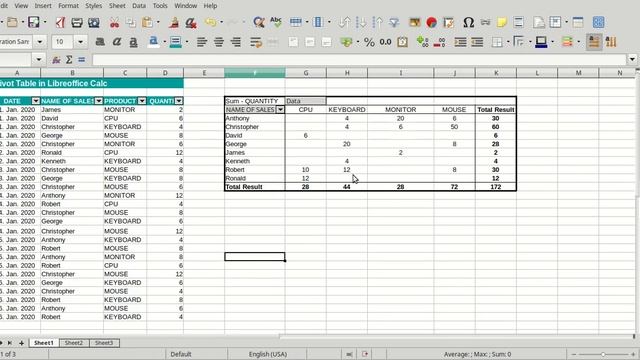The width and height of the screenshot is (640, 360).
Task: Run the Spelling check
Action: (x=276, y=22)
